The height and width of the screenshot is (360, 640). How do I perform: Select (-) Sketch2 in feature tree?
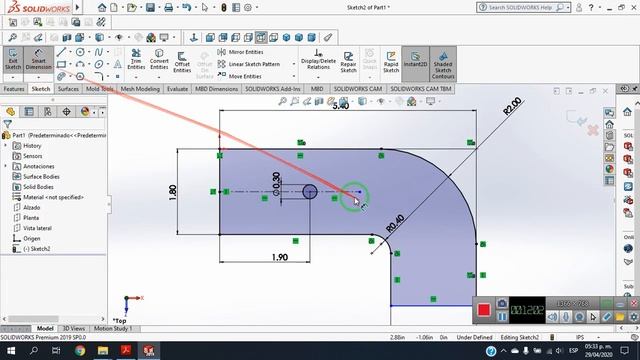pos(31,249)
